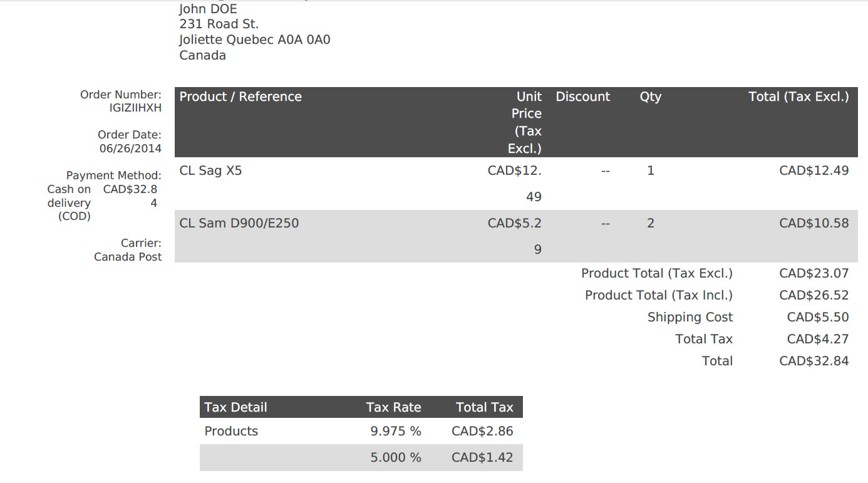Click the Product Total (Tax Incl.) label
Screen dimensions: 868x483
(x=659, y=295)
